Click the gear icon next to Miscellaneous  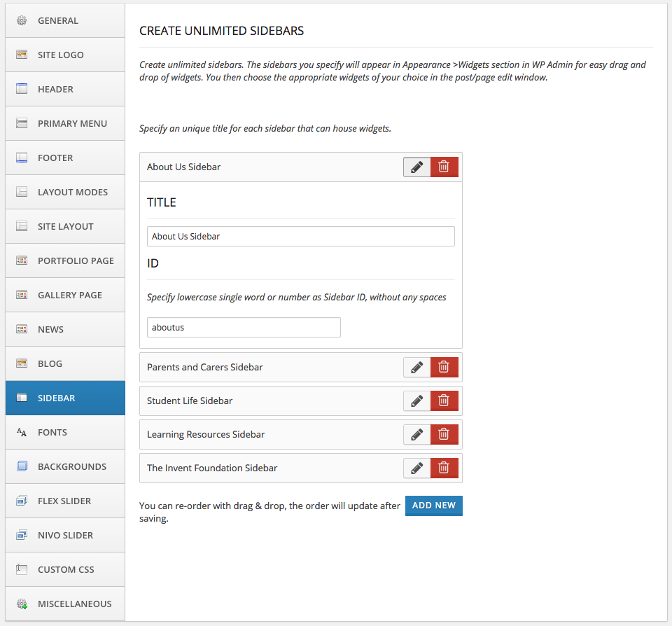[22, 604]
